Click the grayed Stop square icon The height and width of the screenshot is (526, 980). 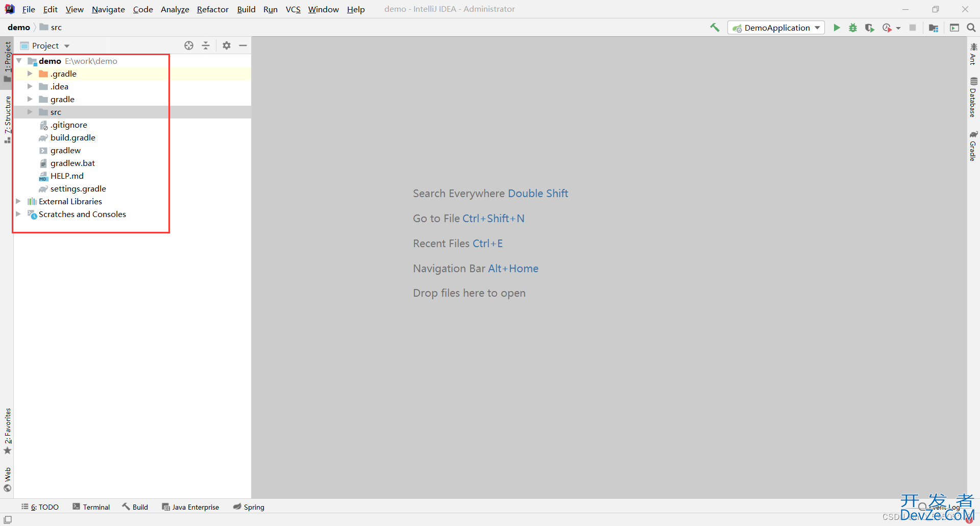[x=913, y=28]
